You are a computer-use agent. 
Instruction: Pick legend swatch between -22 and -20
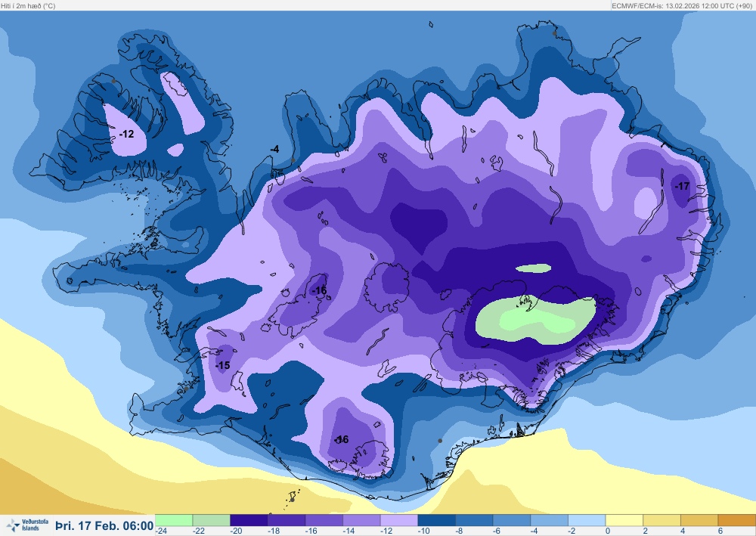tap(211, 520)
